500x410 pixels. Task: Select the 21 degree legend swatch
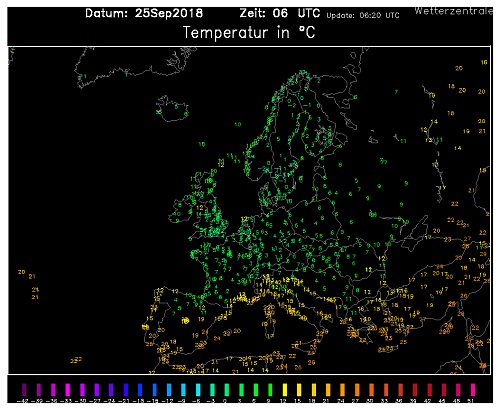328,390
